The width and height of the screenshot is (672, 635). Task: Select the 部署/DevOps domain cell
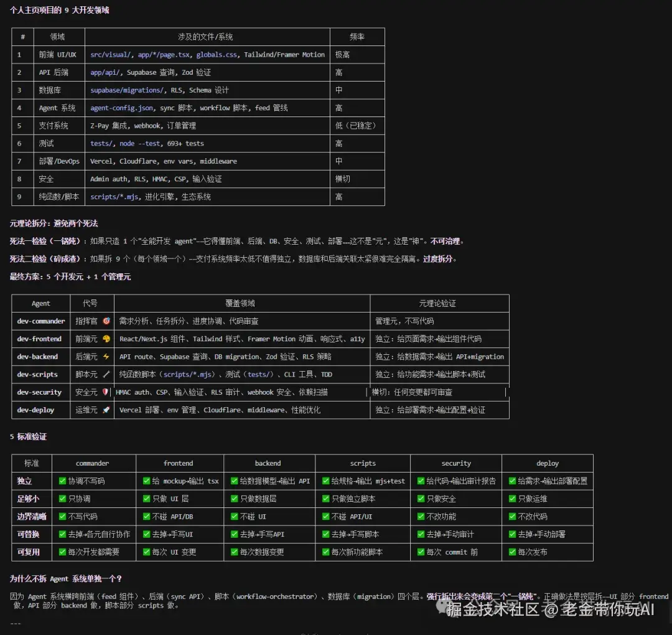(x=59, y=161)
